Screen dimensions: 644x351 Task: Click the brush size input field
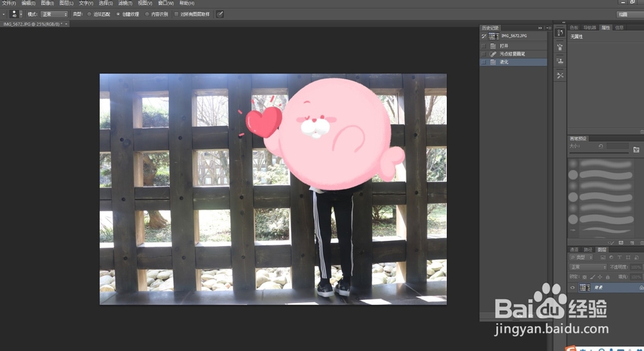618,146
